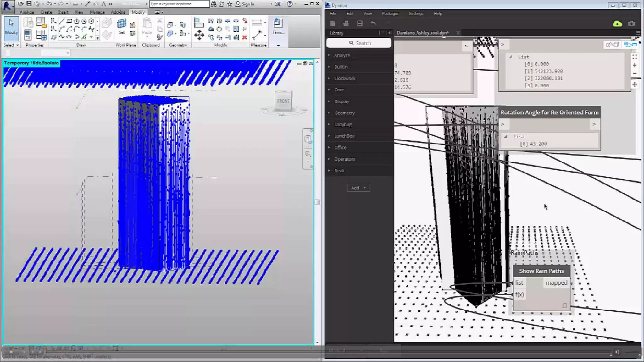Open the Add dropdown in library
This screenshot has width=644, height=362.
click(x=358, y=188)
